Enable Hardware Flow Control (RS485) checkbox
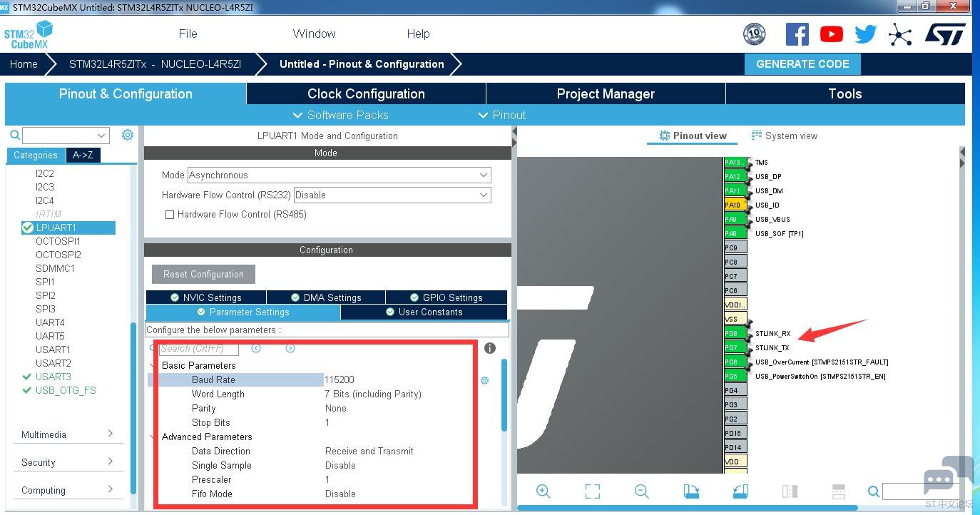The image size is (980, 515). pos(170,215)
